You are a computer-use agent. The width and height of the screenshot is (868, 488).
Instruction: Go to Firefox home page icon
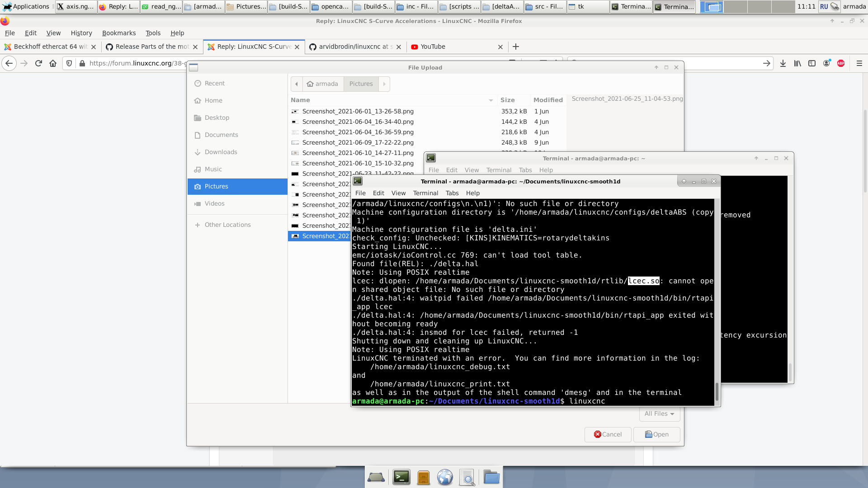tap(53, 64)
